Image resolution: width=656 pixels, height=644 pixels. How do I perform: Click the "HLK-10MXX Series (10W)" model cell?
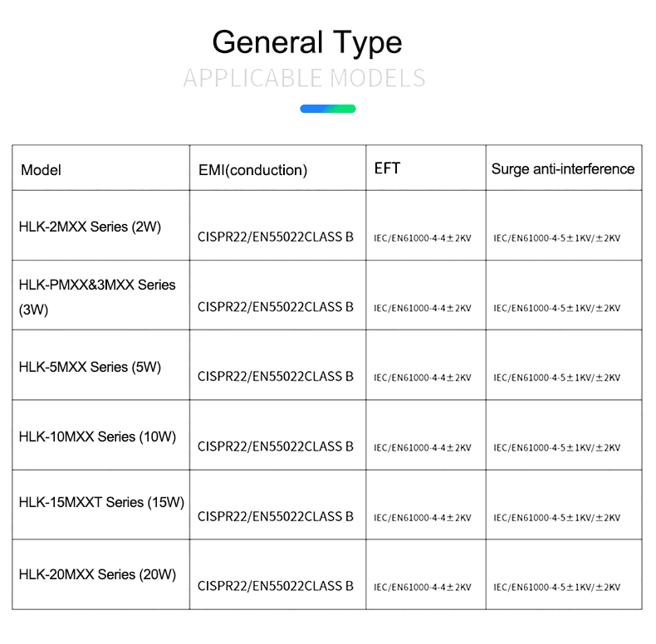coord(97,436)
